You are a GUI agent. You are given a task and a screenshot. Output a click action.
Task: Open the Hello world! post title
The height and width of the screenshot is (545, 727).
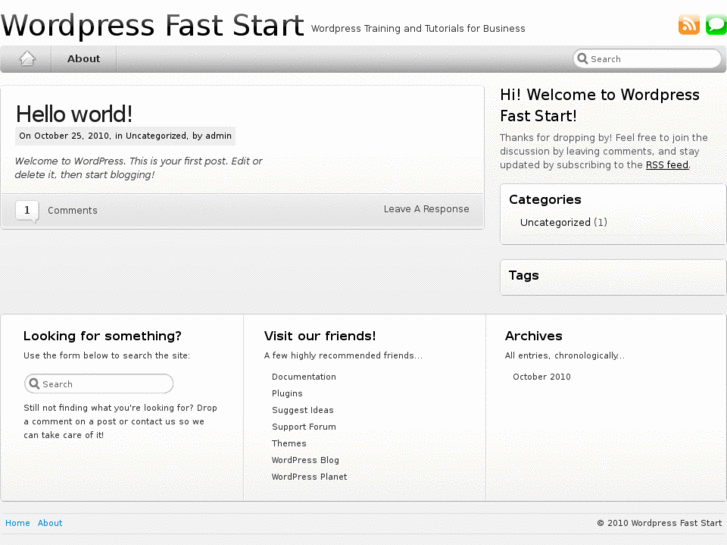(74, 114)
